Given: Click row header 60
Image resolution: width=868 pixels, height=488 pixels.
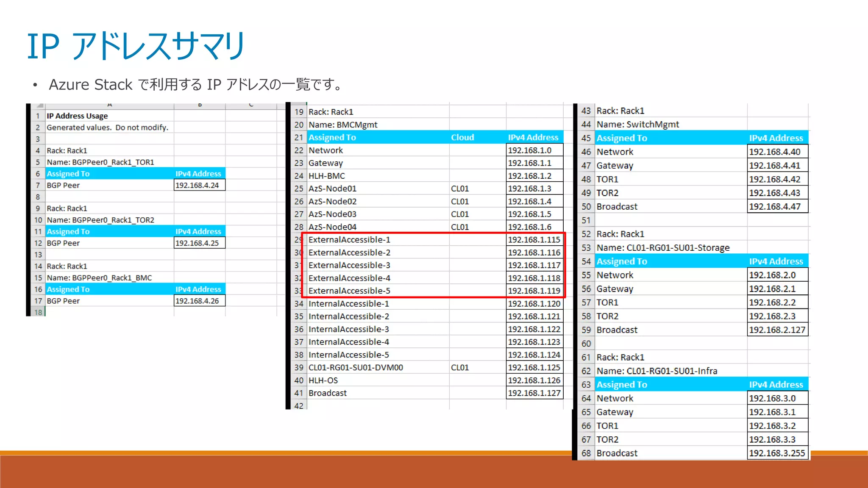Looking at the screenshot, I should pyautogui.click(x=586, y=344).
